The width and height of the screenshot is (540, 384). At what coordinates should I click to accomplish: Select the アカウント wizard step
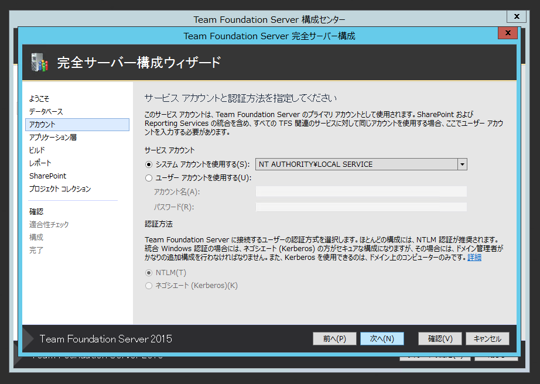[x=77, y=124]
